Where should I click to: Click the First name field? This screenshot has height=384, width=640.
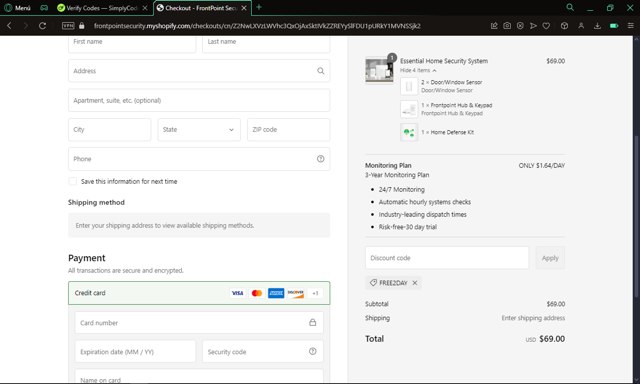(132, 43)
